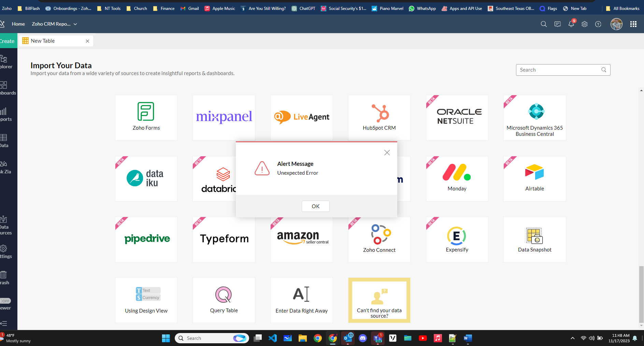Switch to the New Table tab
The width and height of the screenshot is (644, 346).
point(56,41)
